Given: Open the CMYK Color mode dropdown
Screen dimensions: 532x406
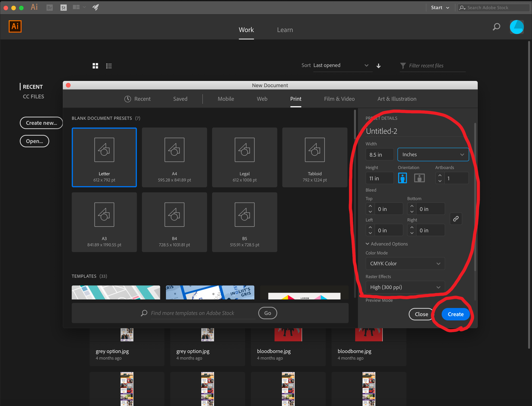Looking at the screenshot, I should [405, 263].
